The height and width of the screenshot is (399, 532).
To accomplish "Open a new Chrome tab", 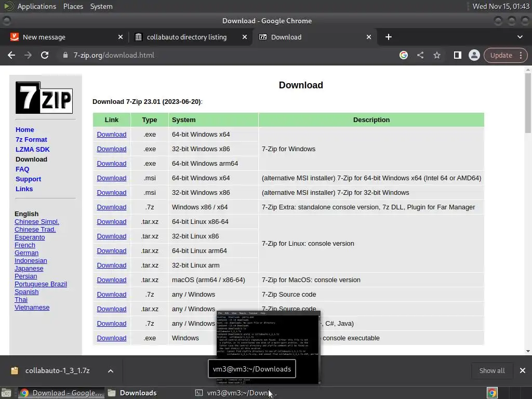I will point(389,37).
